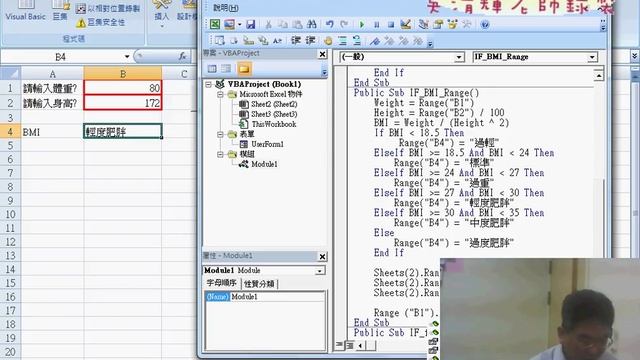This screenshot has height=360, width=640.
Task: Open the (一般) object dropdown
Action: click(x=459, y=57)
